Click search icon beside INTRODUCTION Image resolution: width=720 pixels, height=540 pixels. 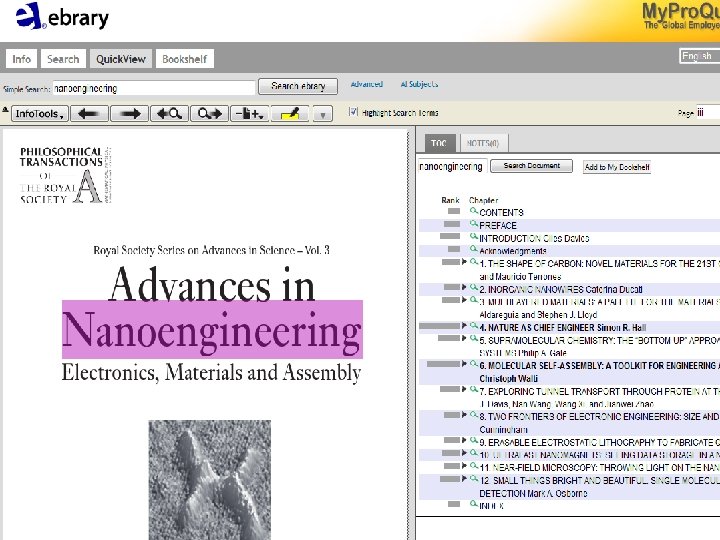click(474, 237)
